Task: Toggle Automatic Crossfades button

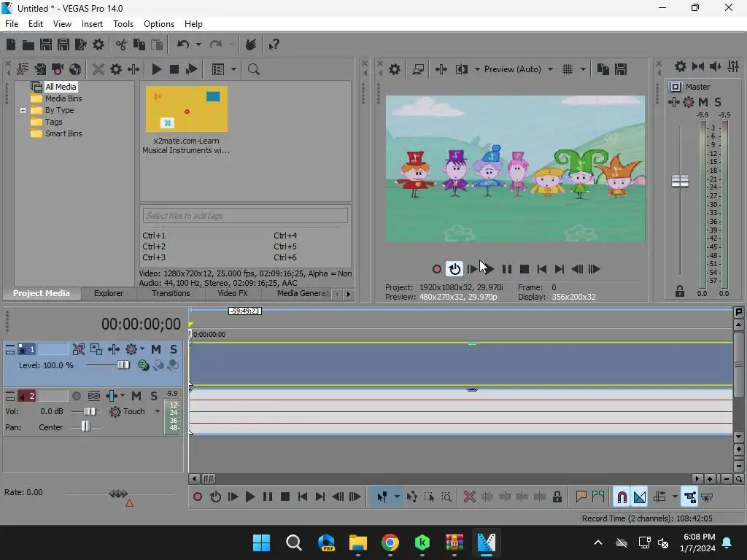Action: tap(639, 497)
